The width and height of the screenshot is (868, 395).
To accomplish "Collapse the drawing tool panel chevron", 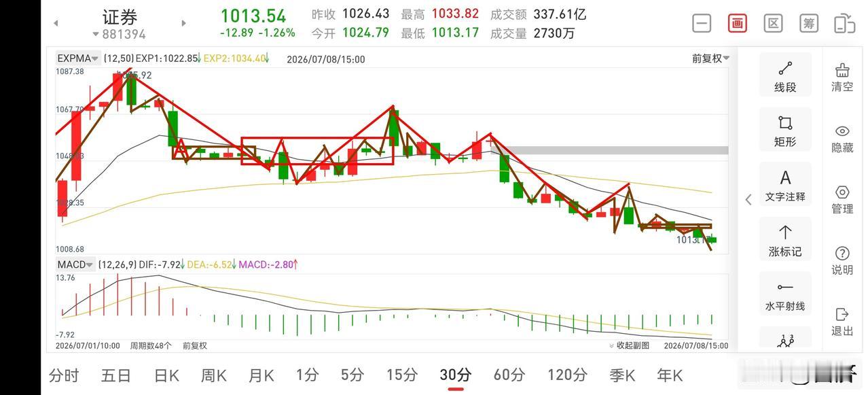I will click(748, 199).
